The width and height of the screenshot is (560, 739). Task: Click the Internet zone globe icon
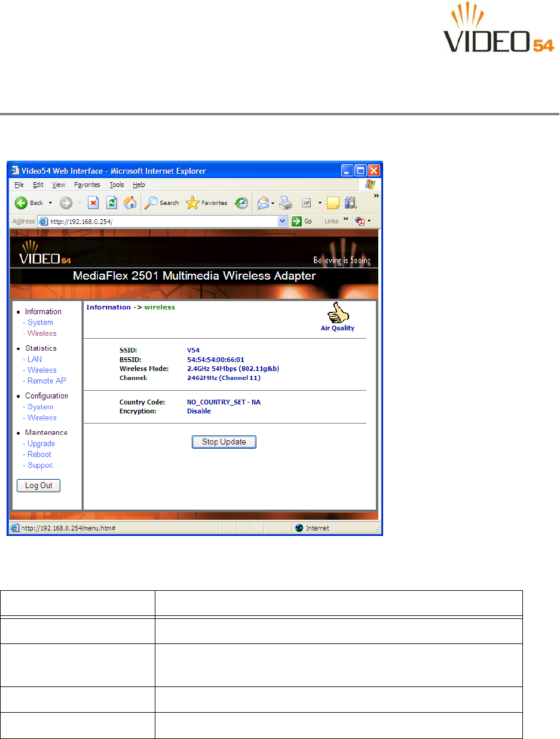[299, 528]
